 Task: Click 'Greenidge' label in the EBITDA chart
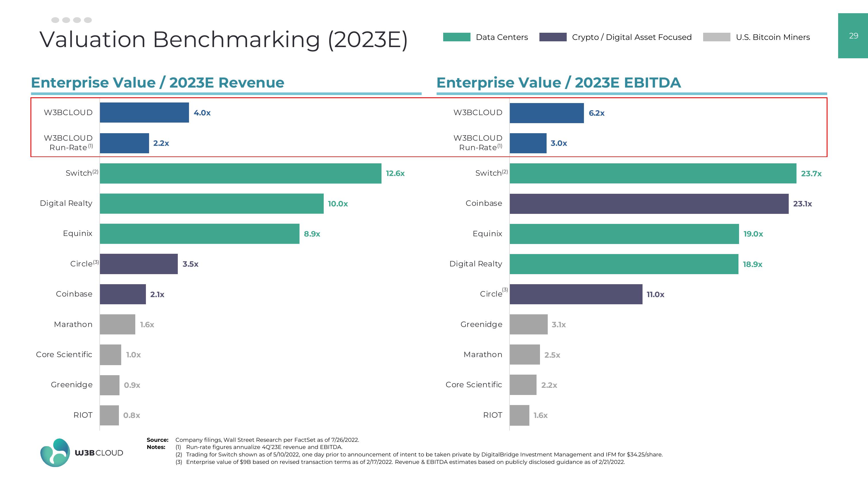tap(481, 324)
